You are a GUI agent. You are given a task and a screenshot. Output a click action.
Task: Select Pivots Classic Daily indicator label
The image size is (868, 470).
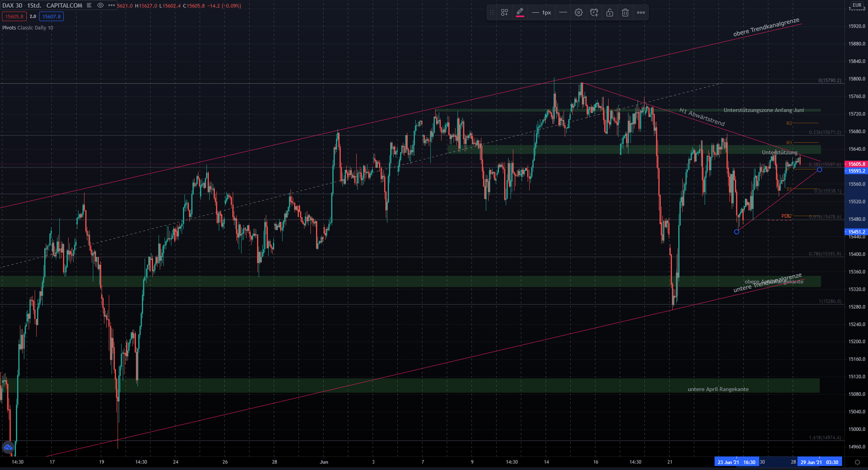27,28
